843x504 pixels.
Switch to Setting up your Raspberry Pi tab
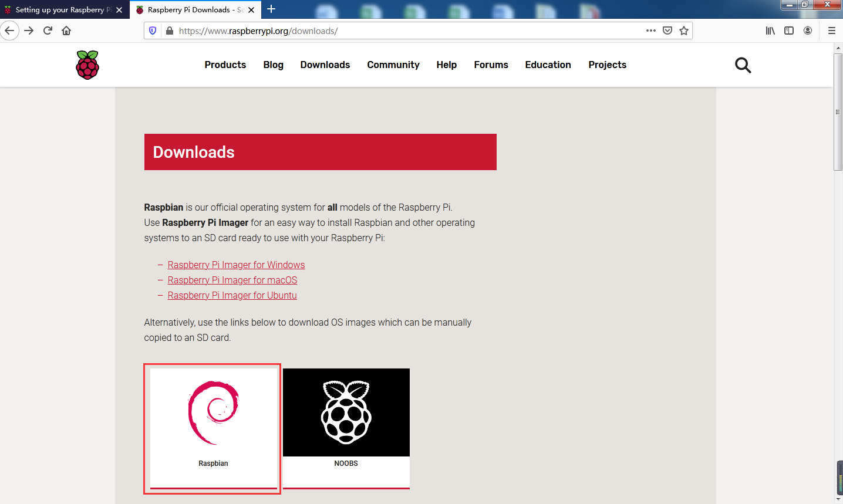point(59,10)
